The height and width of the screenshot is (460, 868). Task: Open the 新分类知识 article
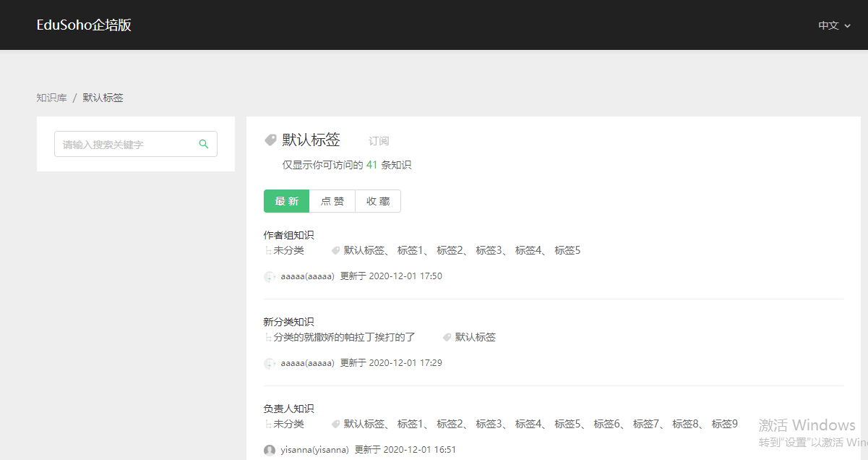(288, 322)
